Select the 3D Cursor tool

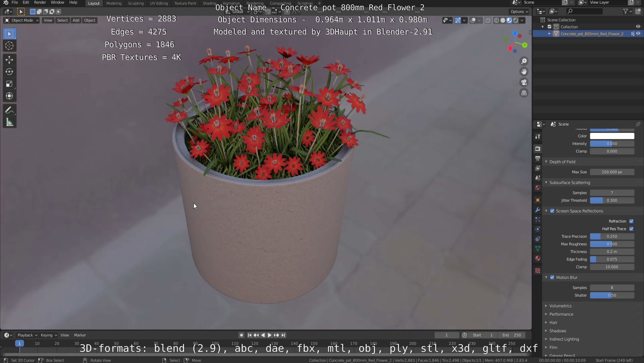(9, 46)
